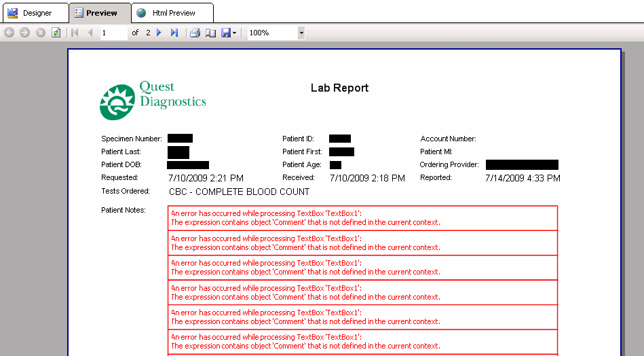Image resolution: width=644 pixels, height=356 pixels.
Task: Click the Requested date 7/10/2009 2:21 PM
Action: click(206, 178)
